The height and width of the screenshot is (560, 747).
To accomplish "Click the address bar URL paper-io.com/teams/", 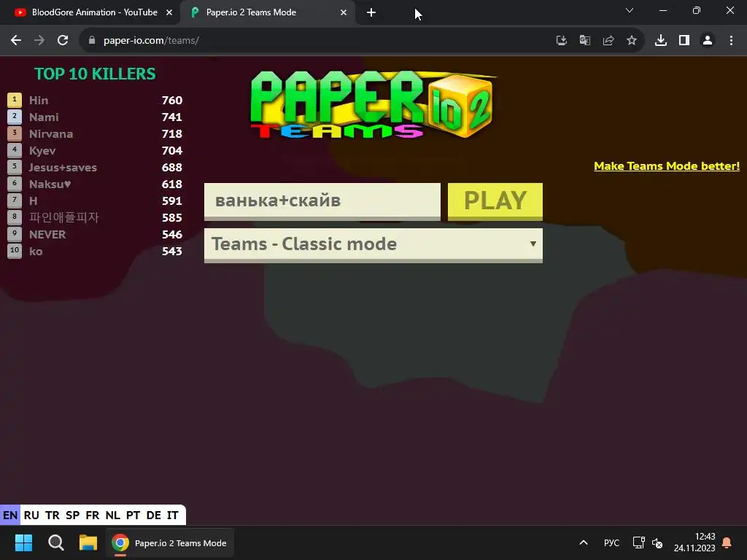I will (x=151, y=41).
